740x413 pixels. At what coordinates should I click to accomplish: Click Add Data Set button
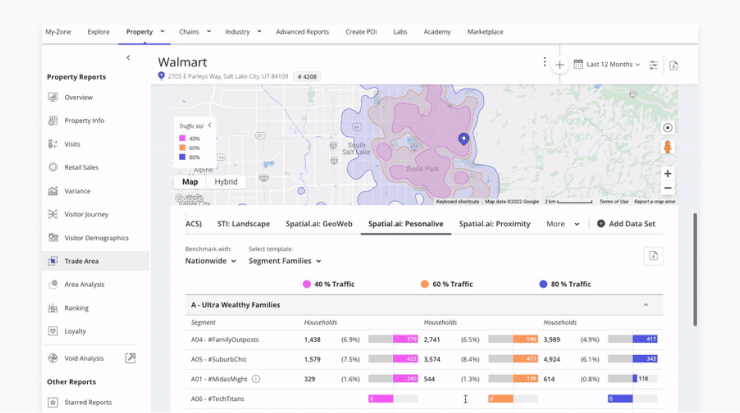point(626,224)
